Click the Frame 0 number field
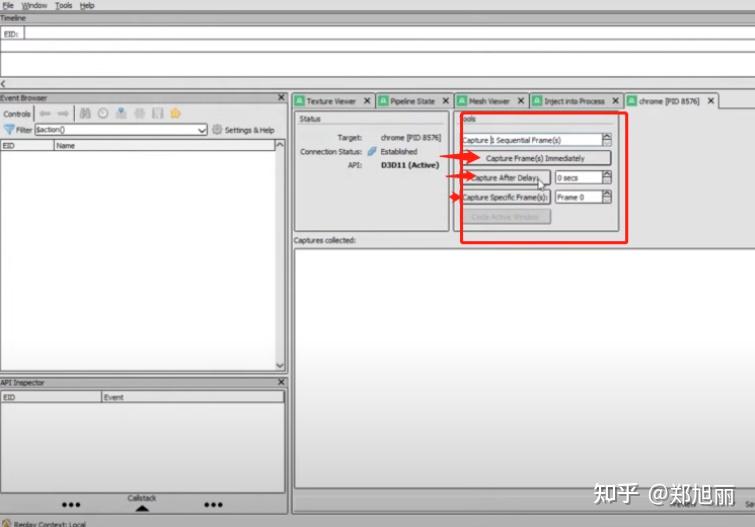The height and width of the screenshot is (527, 755). [x=578, y=197]
